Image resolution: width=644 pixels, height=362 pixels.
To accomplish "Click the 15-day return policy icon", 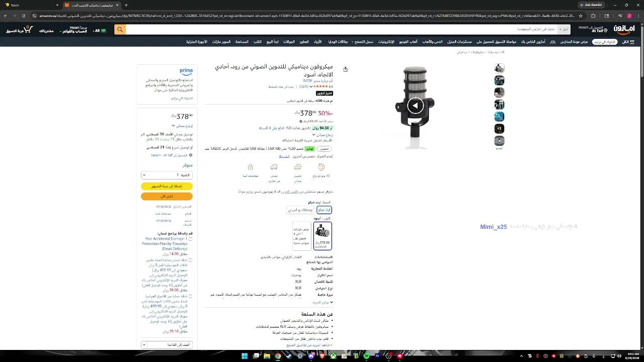I will click(x=321, y=167).
